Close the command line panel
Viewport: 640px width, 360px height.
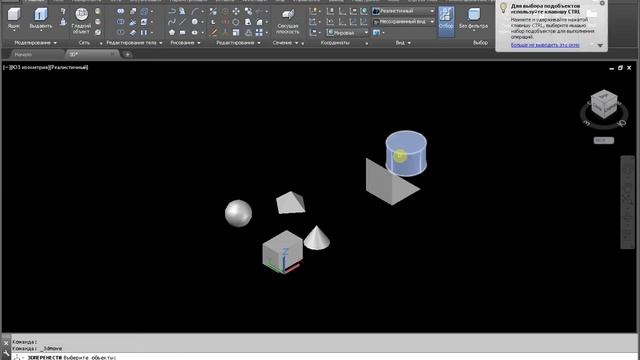6,343
